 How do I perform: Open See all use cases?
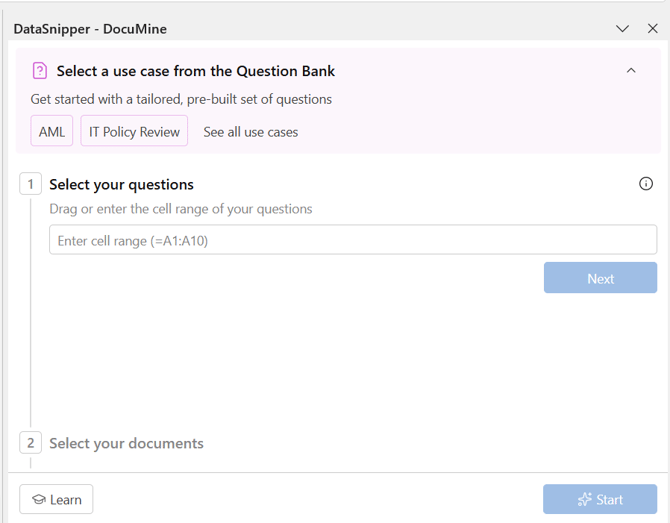[x=251, y=132]
